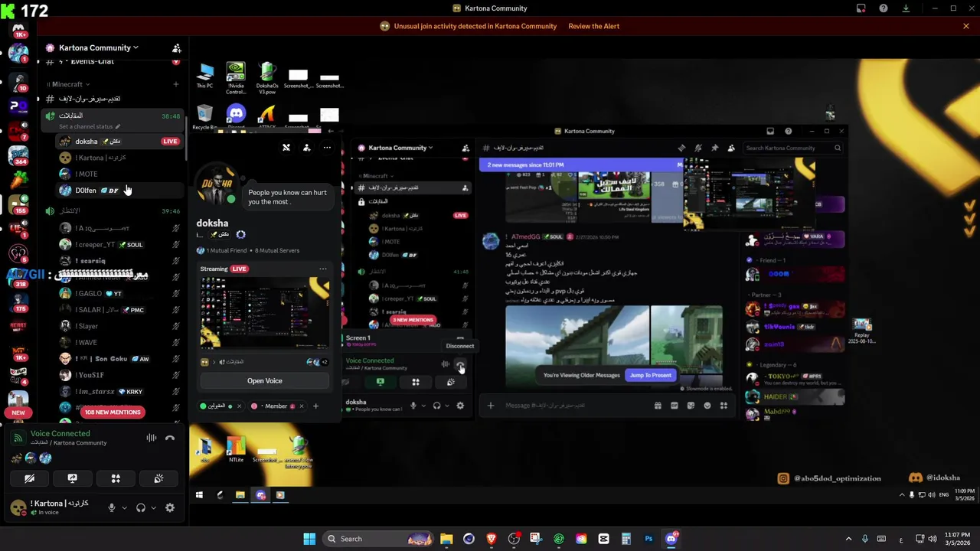Viewport: 980px width, 551px height.
Task: Select doksha LIVE in voice list
Action: tap(119, 141)
